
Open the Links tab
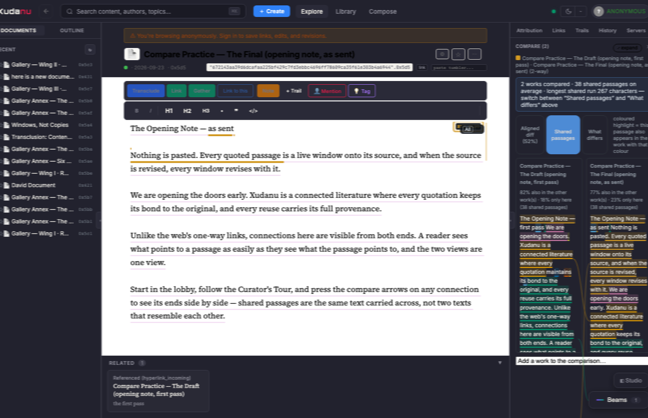coord(558,31)
